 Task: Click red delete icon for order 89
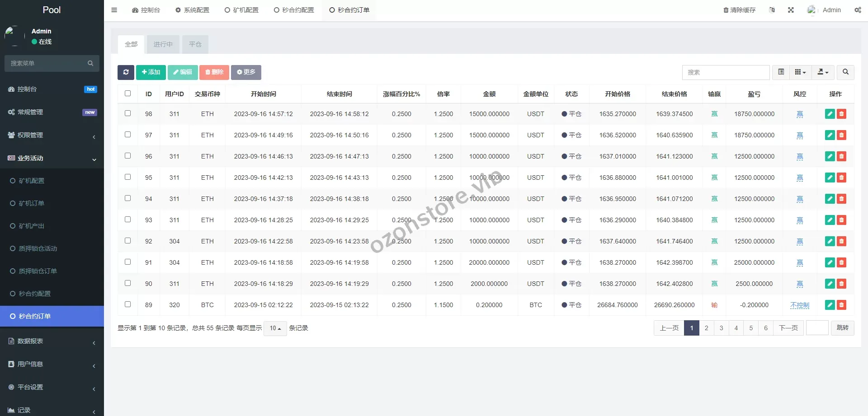click(x=841, y=305)
